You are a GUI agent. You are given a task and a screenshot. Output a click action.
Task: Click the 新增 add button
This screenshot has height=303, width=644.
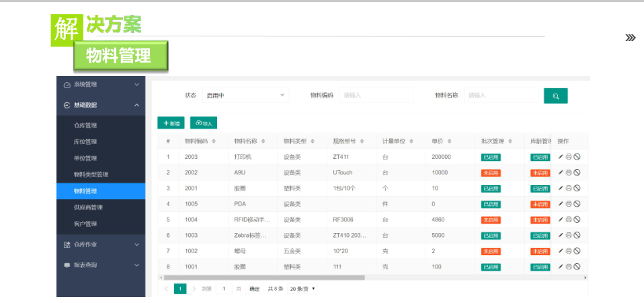[x=171, y=123]
